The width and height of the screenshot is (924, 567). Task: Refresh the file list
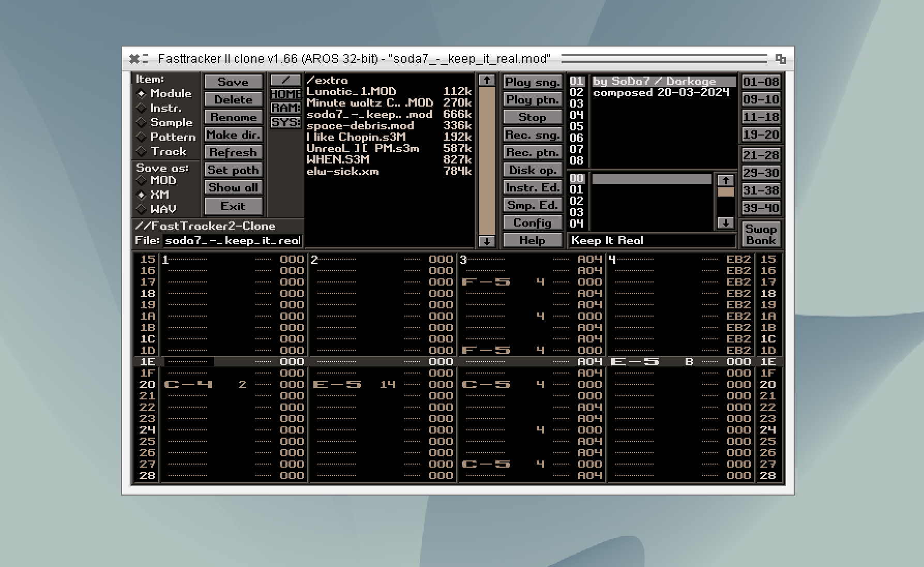click(233, 152)
